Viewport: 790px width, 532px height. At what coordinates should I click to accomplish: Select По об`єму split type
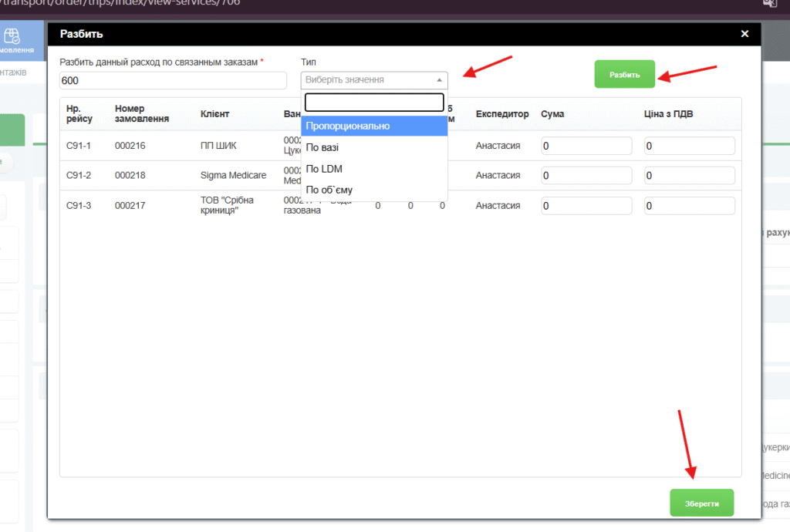(374, 190)
